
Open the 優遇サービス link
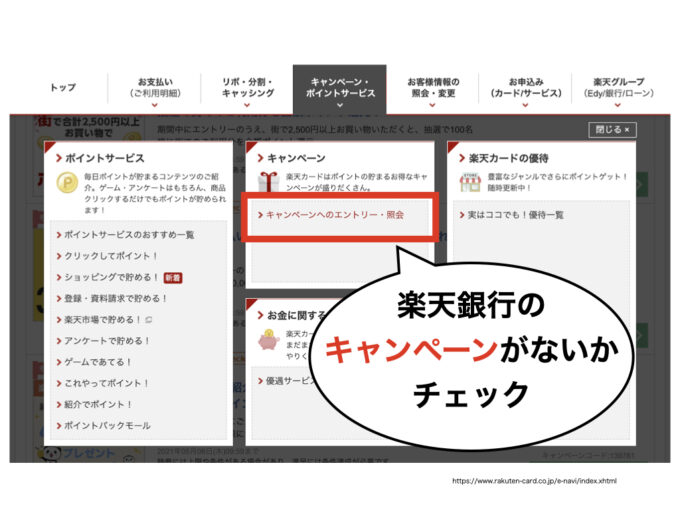click(291, 381)
